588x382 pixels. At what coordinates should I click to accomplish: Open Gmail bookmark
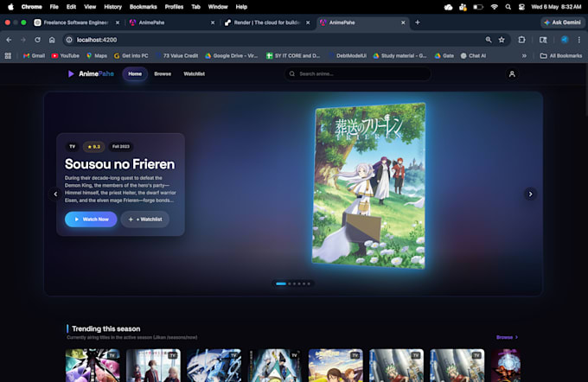click(34, 56)
